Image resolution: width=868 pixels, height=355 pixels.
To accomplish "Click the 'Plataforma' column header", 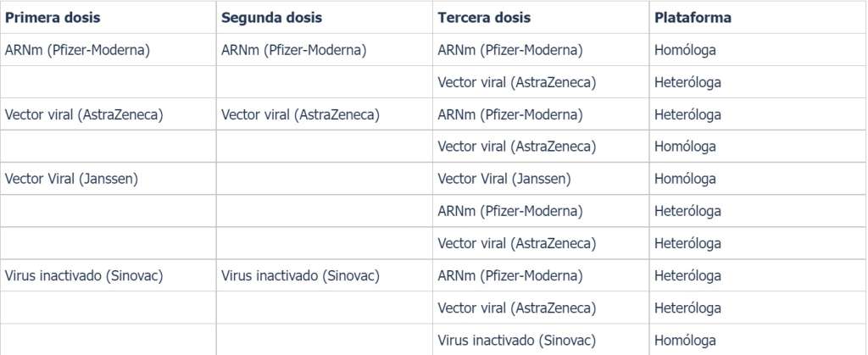I will [x=693, y=18].
